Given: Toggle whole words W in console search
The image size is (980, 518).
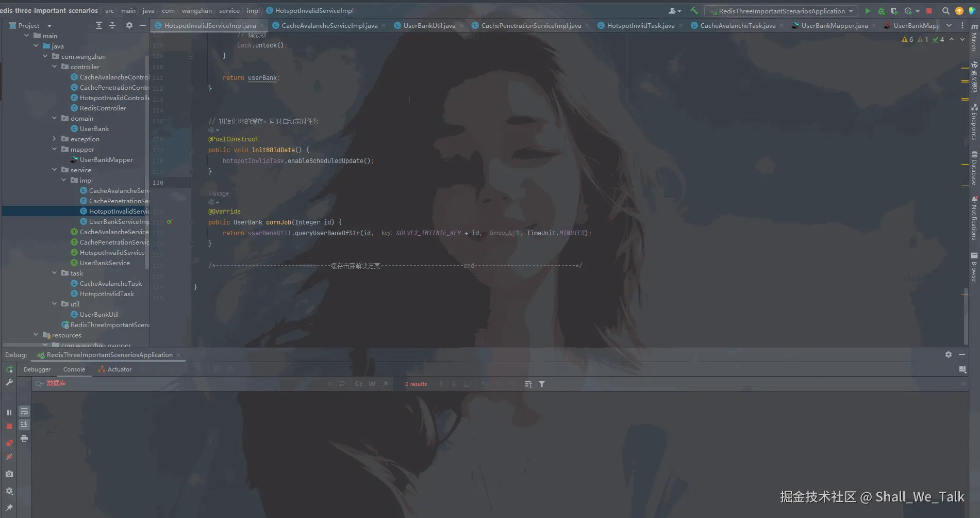Looking at the screenshot, I should (372, 384).
